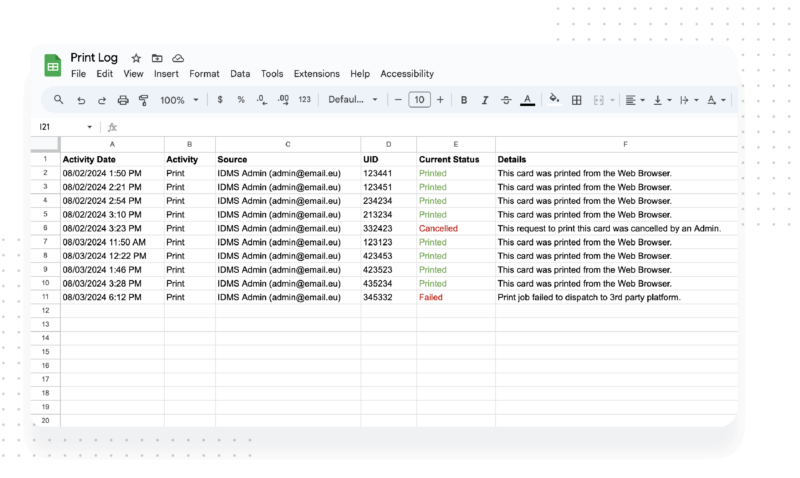Viewport: 800px width, 478px height.
Task: Open the 100% zoom dropdown
Action: click(180, 100)
